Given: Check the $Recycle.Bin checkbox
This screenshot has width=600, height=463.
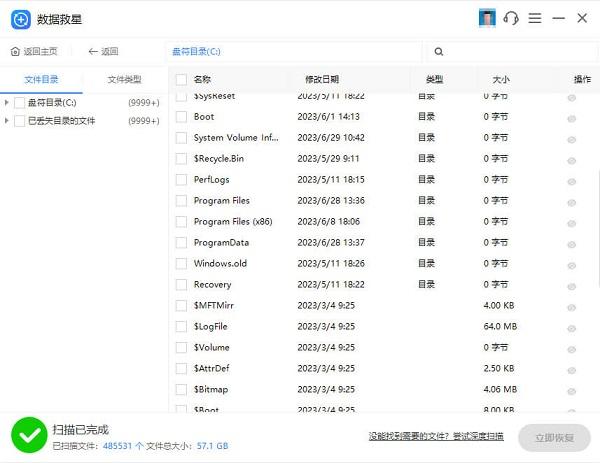Looking at the screenshot, I should [181, 159].
